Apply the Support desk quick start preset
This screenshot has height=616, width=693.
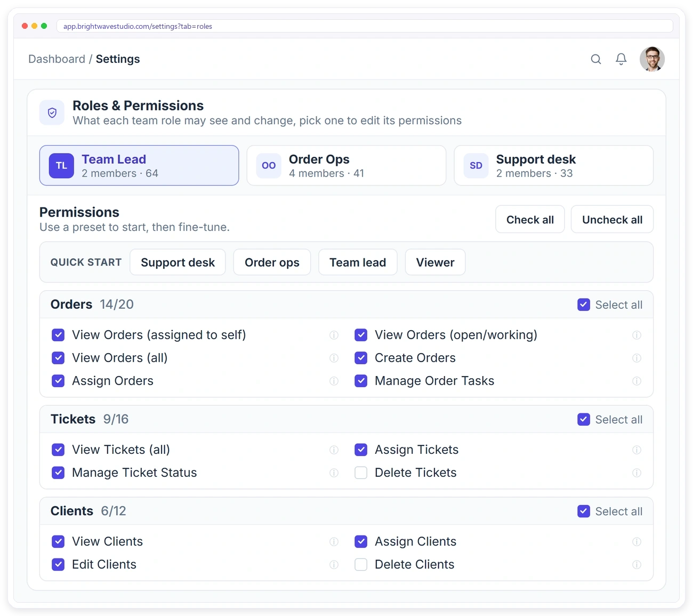(178, 262)
